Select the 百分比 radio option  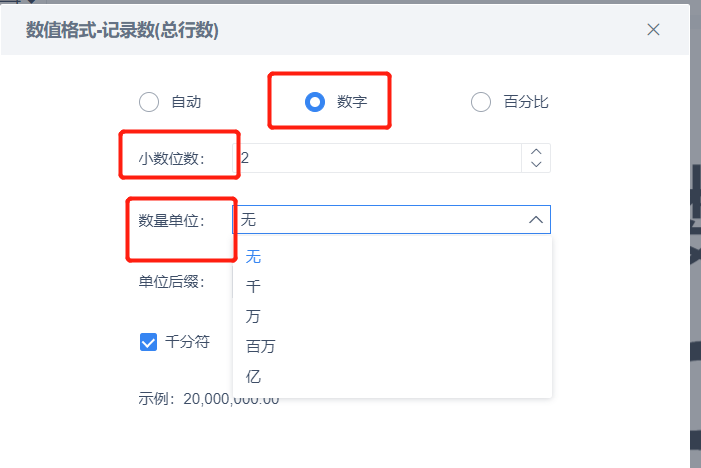tap(481, 102)
